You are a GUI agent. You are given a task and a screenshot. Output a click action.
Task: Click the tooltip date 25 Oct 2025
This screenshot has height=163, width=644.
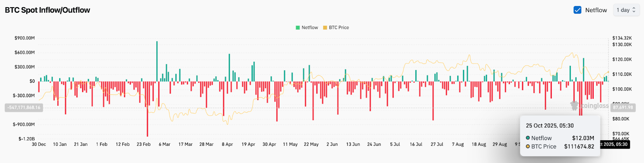tap(549, 126)
